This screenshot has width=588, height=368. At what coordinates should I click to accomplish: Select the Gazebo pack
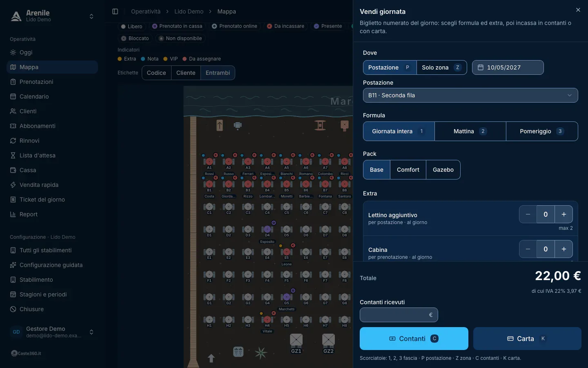tap(443, 170)
